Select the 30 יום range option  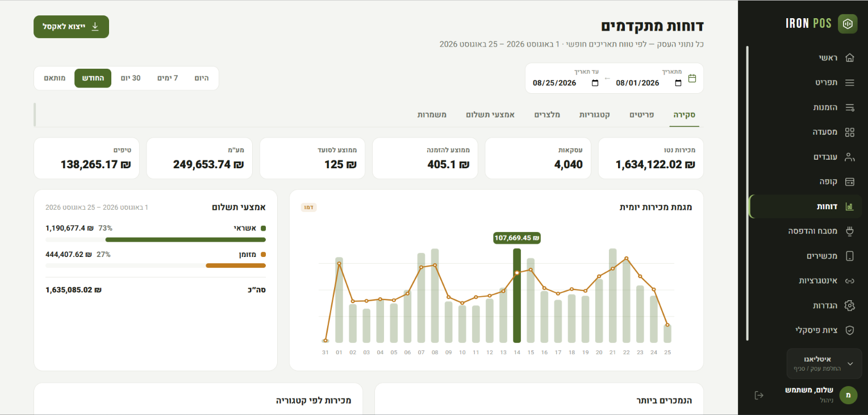tap(131, 78)
